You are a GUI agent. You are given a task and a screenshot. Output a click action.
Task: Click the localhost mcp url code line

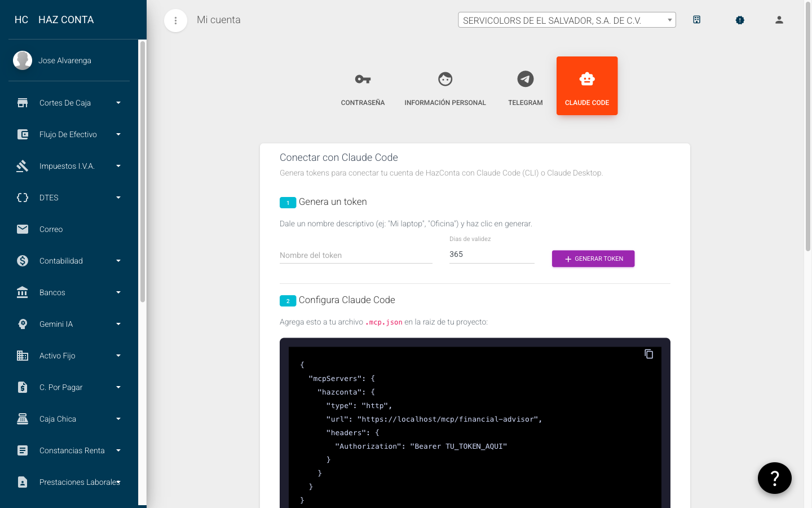point(434,419)
